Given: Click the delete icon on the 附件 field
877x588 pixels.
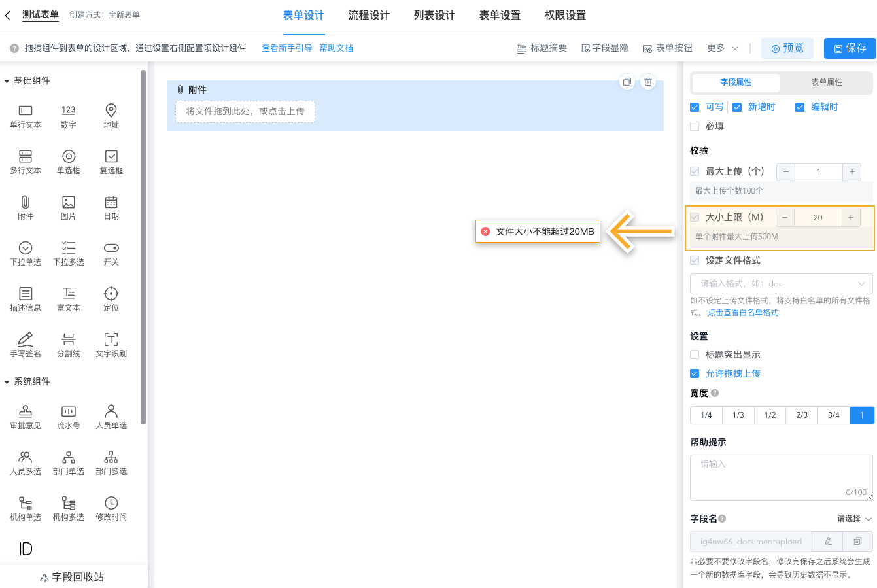Looking at the screenshot, I should tap(648, 82).
